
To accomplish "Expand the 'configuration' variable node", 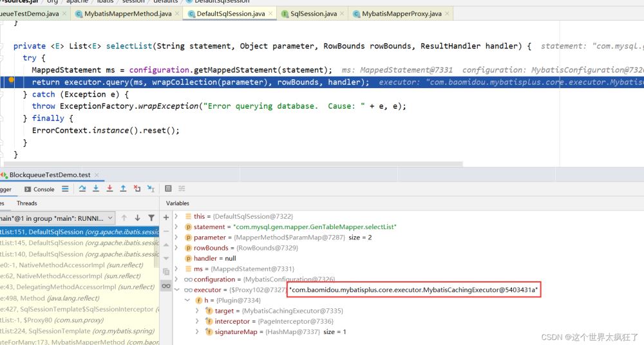I will tap(176, 279).
